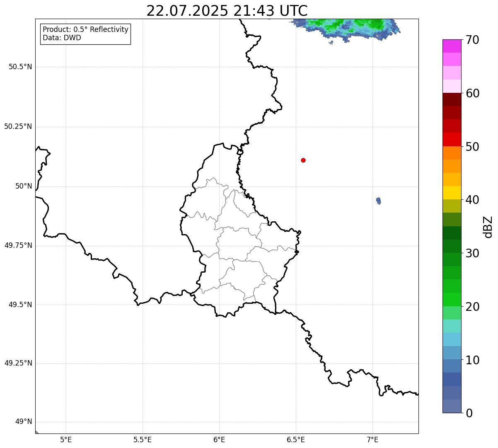Viewport: 498px width, 448px height.
Task: Click the colorbar tick label 60
Action: pyautogui.click(x=472, y=93)
